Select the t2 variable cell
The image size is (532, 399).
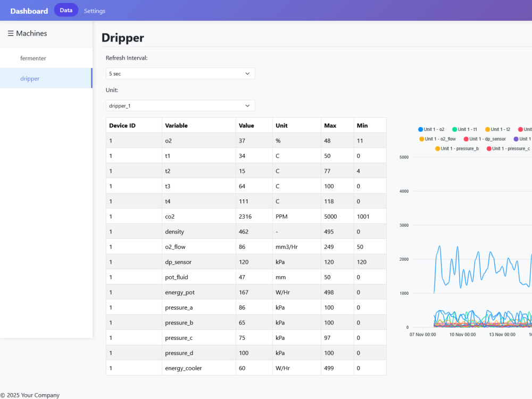pos(199,171)
